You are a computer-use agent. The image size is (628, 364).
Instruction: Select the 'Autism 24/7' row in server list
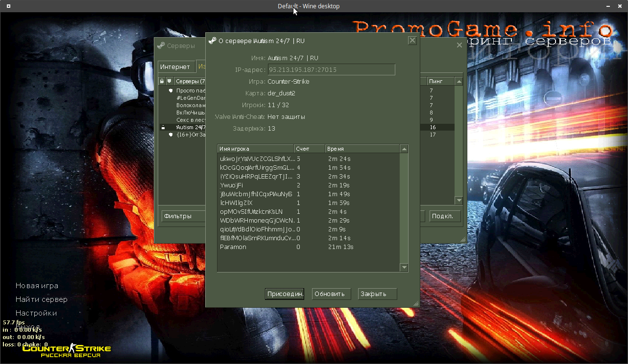[x=191, y=127]
